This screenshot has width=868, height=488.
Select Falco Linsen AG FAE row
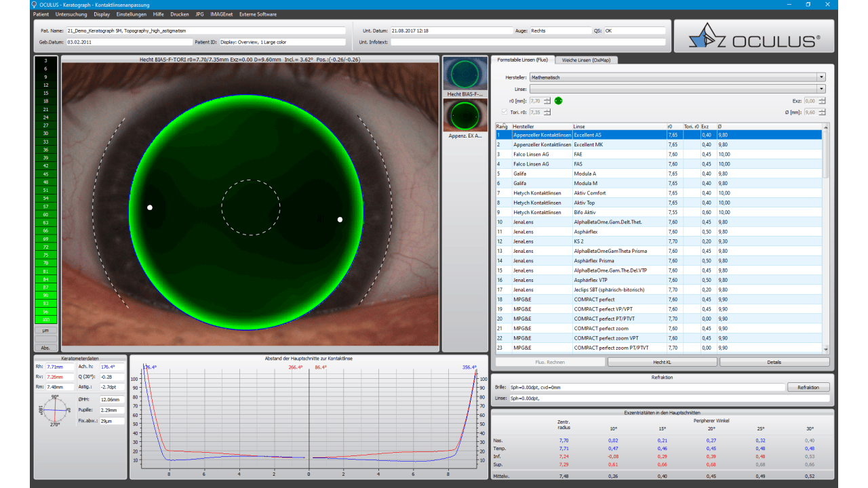pos(658,155)
